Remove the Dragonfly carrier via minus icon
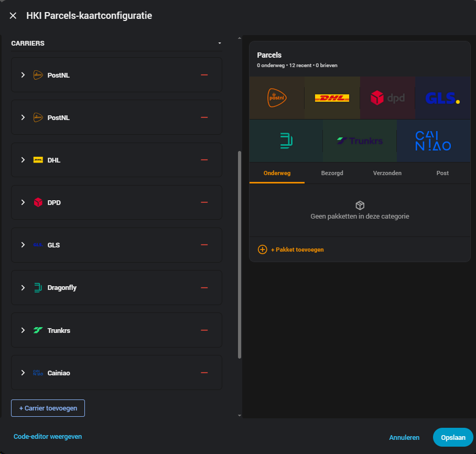Viewport: 476px width, 454px height. (204, 288)
